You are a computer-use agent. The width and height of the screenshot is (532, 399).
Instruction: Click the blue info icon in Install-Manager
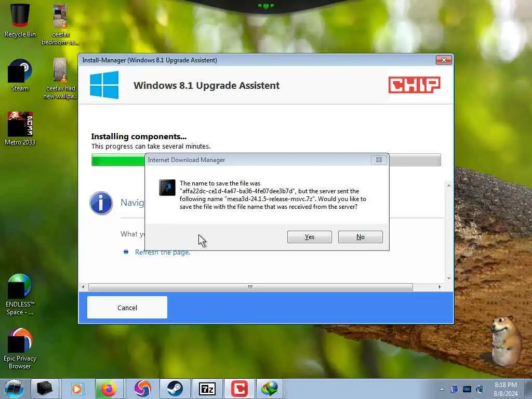[x=101, y=203]
